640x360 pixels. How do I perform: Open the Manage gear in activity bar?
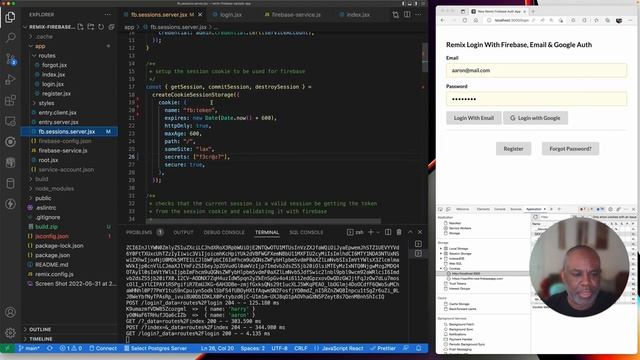(x=10, y=333)
